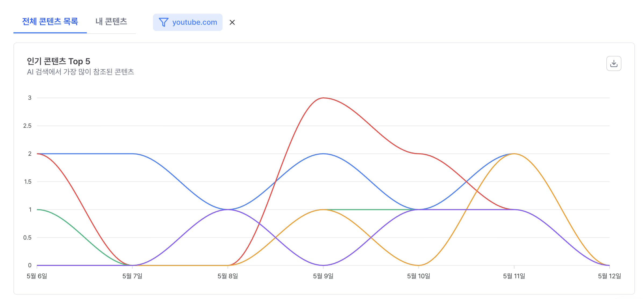Screen dimensions: 644x299
Task: Click the red line point at 5월 10일
Action: point(419,154)
